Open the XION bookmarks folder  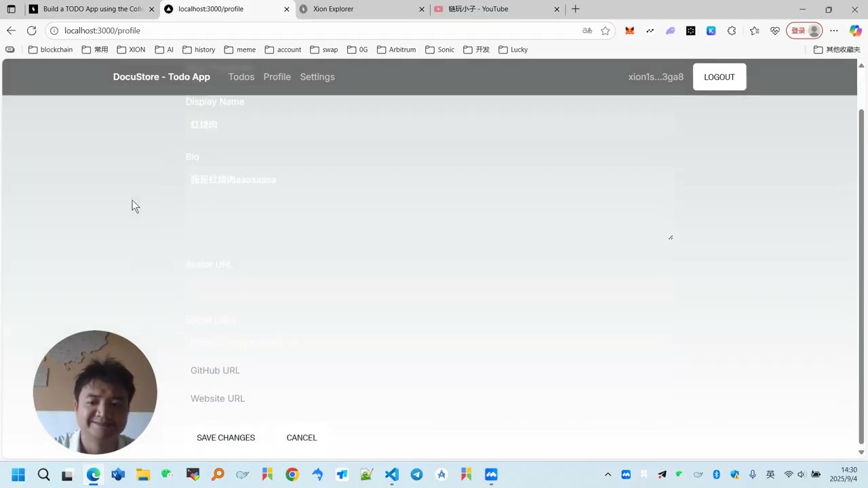(132, 49)
